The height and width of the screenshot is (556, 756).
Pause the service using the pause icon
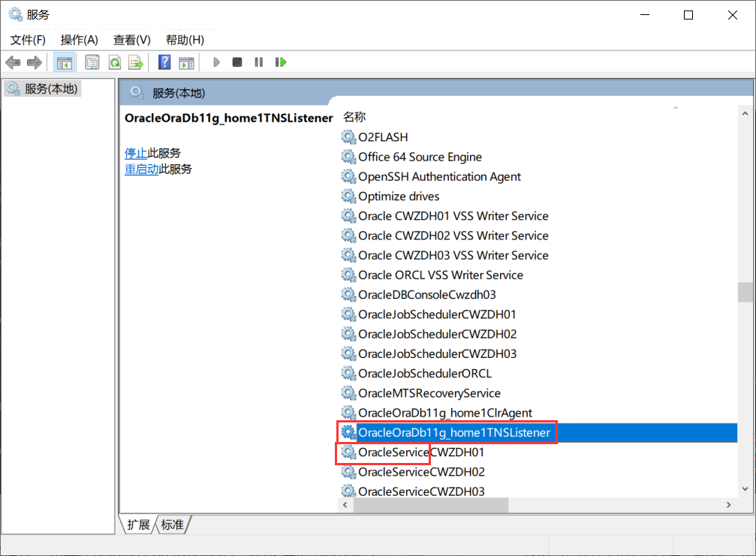[258, 62]
